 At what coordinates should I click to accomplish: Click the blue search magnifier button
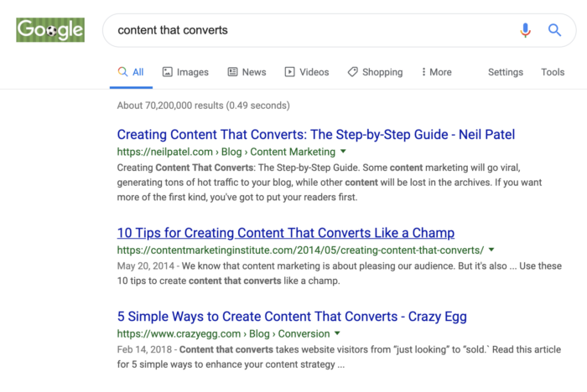pos(554,30)
